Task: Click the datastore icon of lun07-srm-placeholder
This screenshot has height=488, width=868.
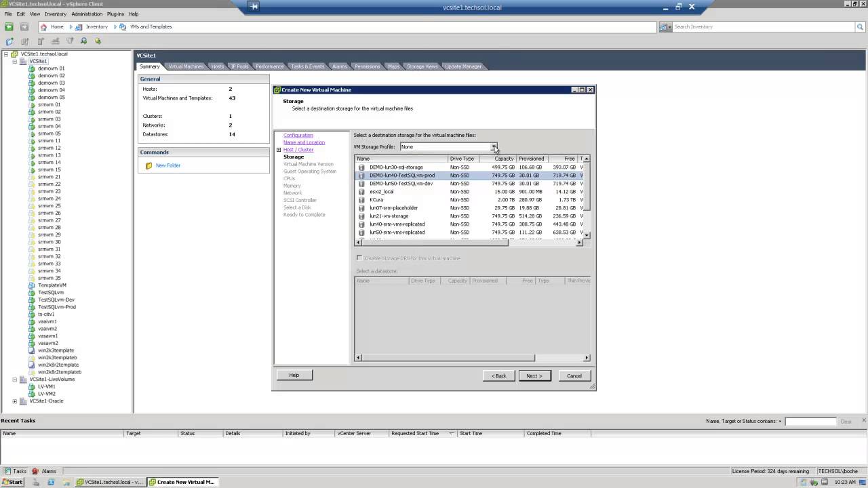Action: point(361,208)
